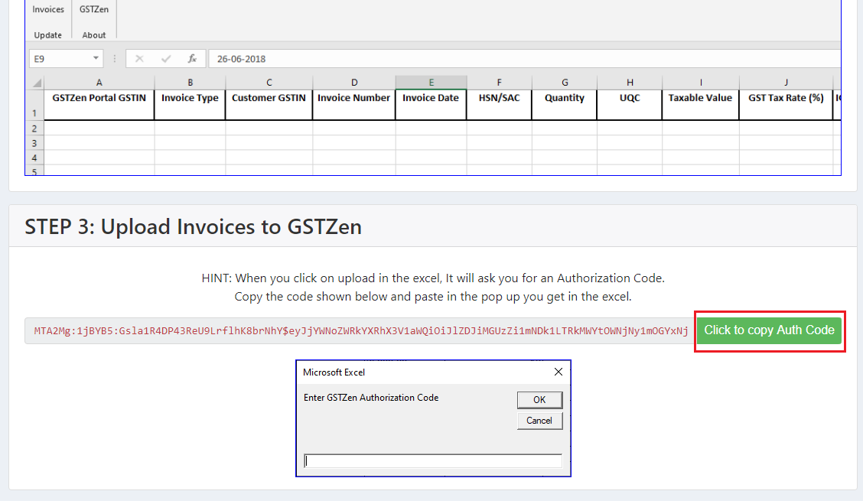Click the green Click to copy Auth Code button
The image size is (863, 504).
[x=769, y=330]
